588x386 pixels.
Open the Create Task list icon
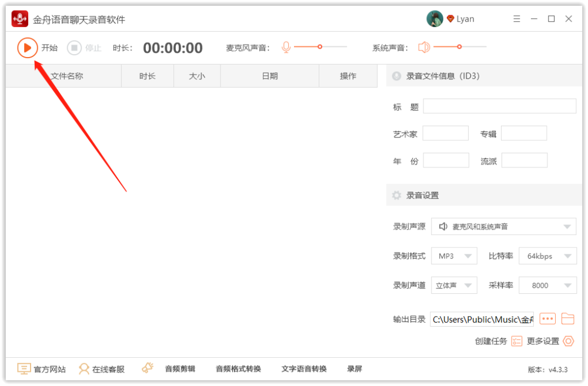(517, 341)
